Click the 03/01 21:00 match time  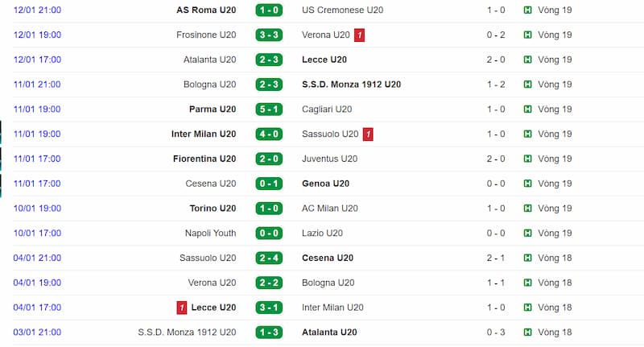[37, 333]
